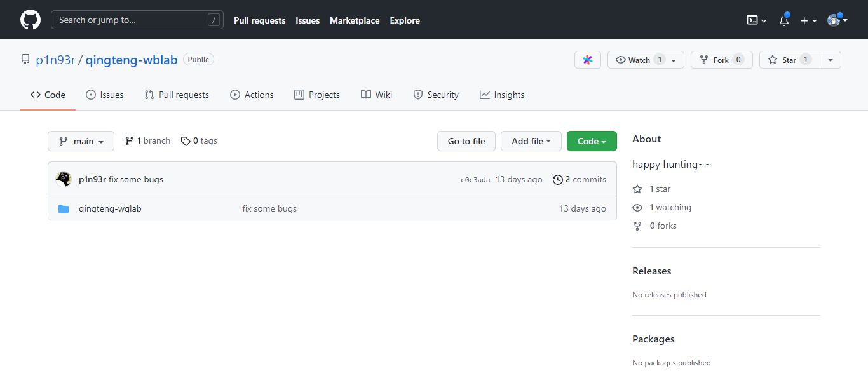Open folder row commit message fix some bugs
Viewport: 868px width, 392px height.
[x=269, y=208]
